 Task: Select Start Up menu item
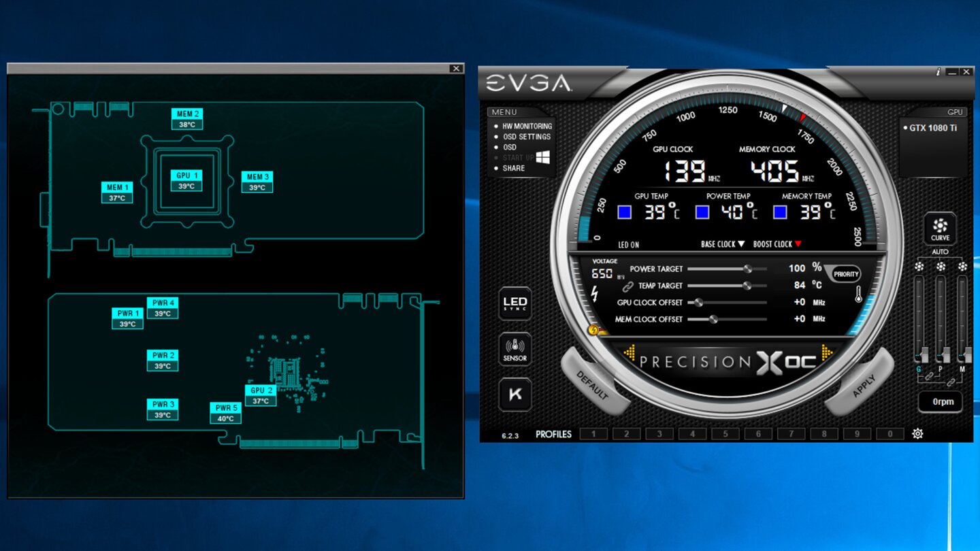518,158
